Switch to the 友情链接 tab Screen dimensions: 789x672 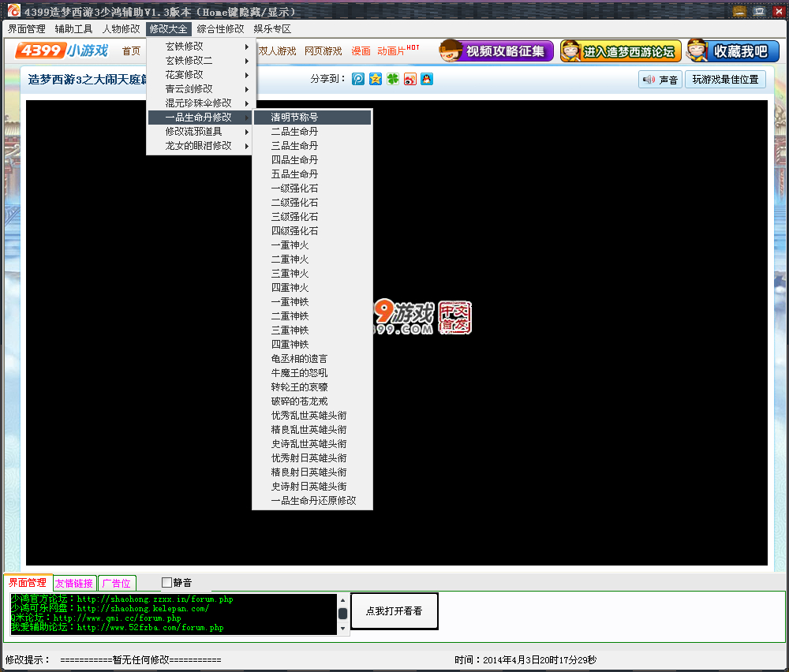pos(74,583)
